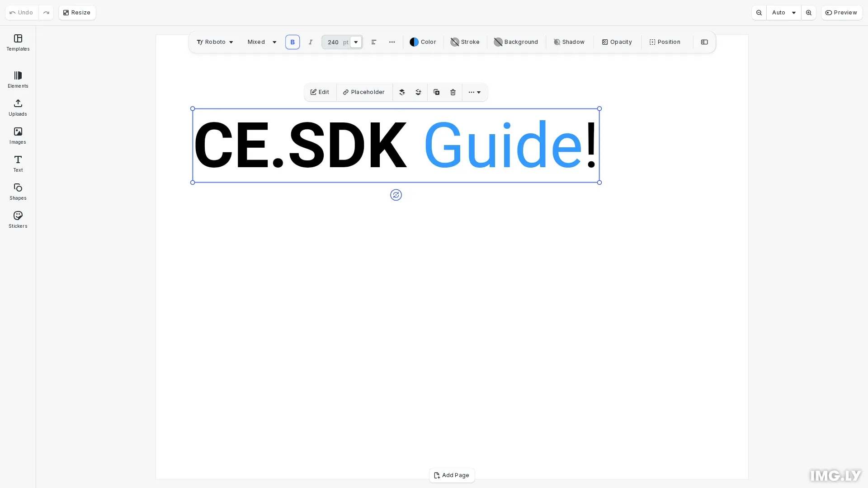The image size is (868, 488).
Task: Open the Images panel
Action: point(18,136)
